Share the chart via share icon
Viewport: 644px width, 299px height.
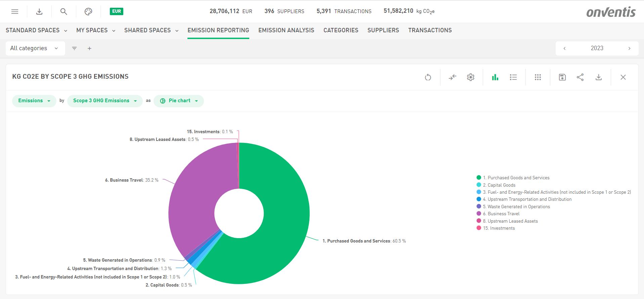580,77
